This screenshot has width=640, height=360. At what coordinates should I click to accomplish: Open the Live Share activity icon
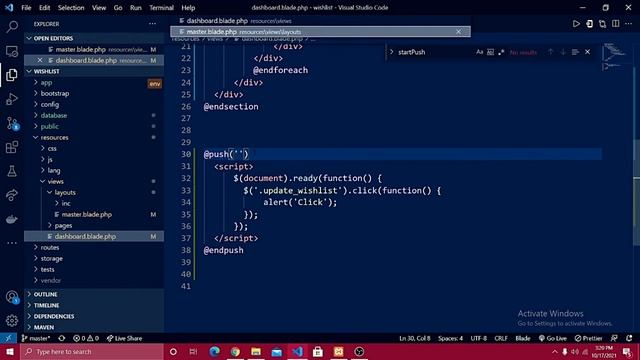(x=12, y=195)
